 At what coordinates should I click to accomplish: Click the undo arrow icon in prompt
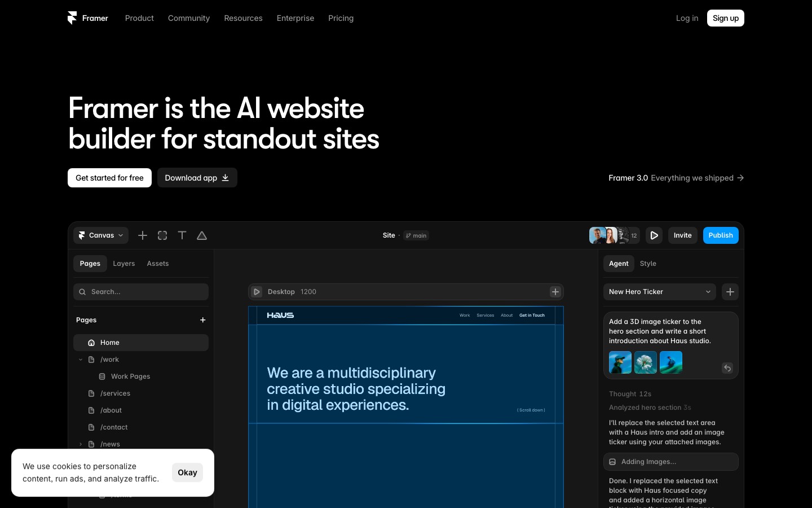(727, 368)
